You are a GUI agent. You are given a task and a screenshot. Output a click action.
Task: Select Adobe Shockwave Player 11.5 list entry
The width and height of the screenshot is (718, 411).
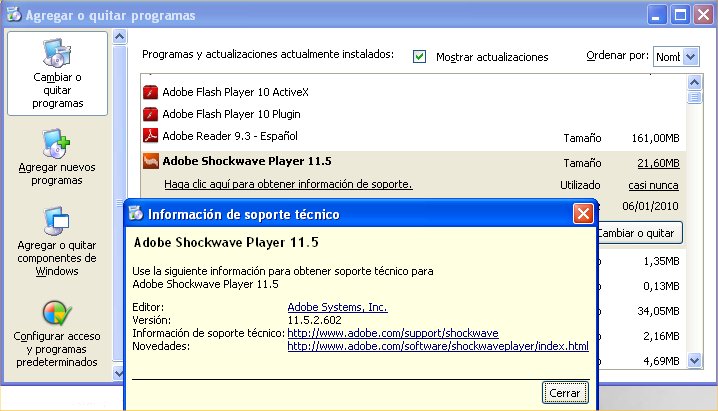tap(247, 161)
